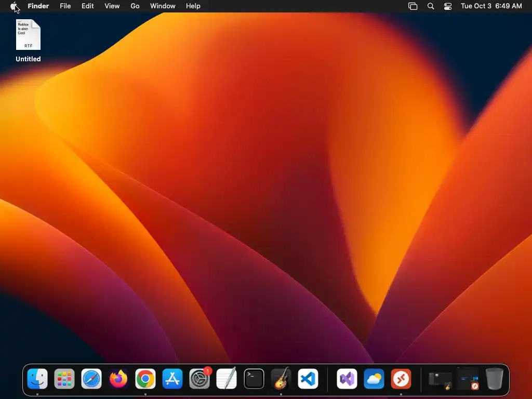Image resolution: width=532 pixels, height=399 pixels.
Task: Open Control Center in the menu bar
Action: tap(448, 6)
